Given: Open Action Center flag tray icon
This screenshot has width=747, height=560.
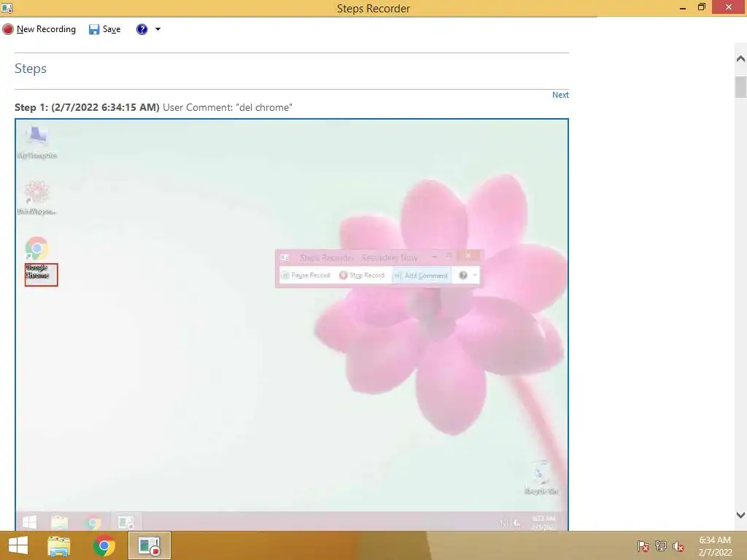Looking at the screenshot, I should 643,546.
